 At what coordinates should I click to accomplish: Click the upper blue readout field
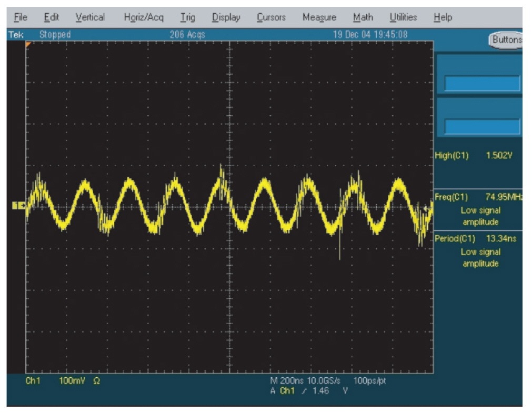482,84
